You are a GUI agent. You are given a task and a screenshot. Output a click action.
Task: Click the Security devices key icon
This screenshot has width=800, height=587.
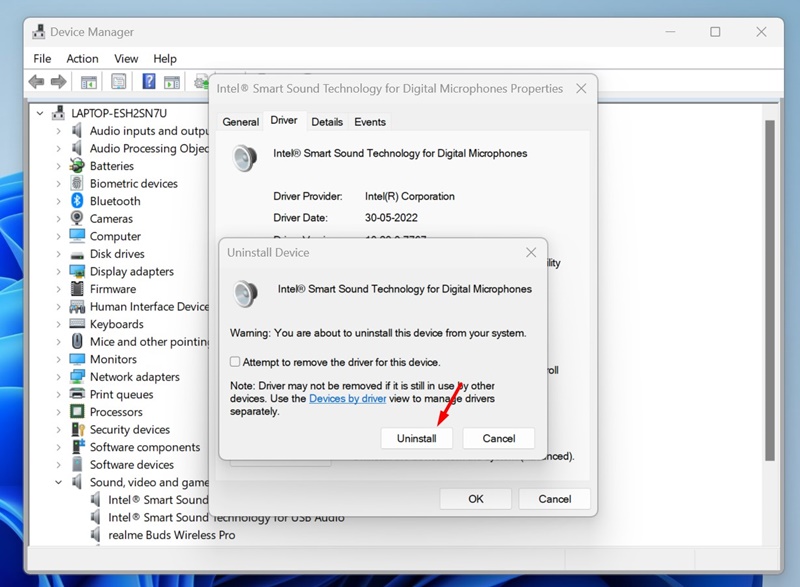click(x=77, y=429)
